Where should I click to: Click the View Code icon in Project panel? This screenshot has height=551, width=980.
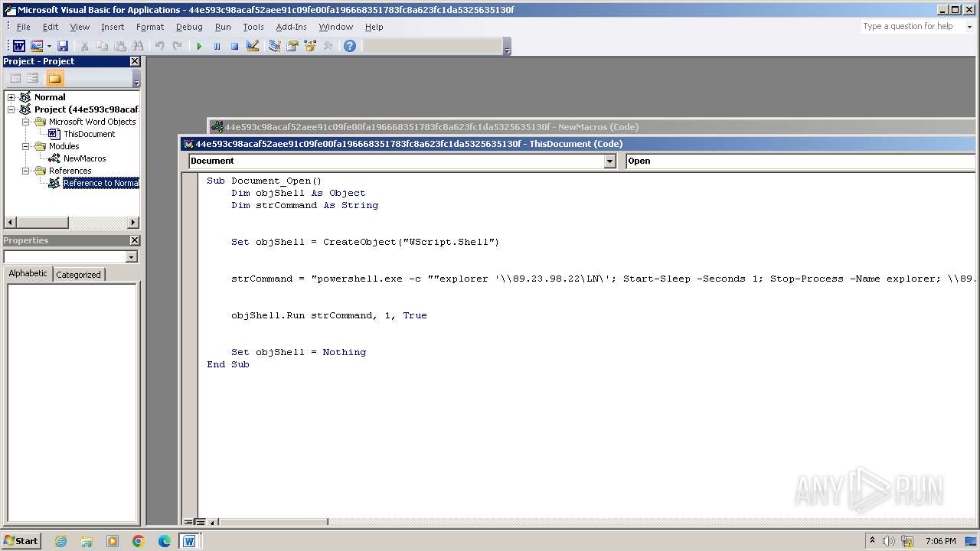point(15,78)
